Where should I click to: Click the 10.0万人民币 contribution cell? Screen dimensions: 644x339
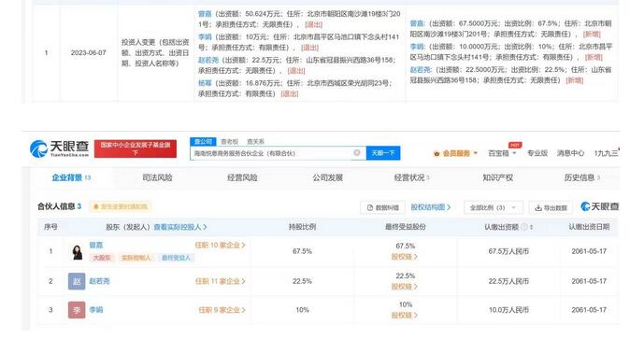(x=508, y=310)
